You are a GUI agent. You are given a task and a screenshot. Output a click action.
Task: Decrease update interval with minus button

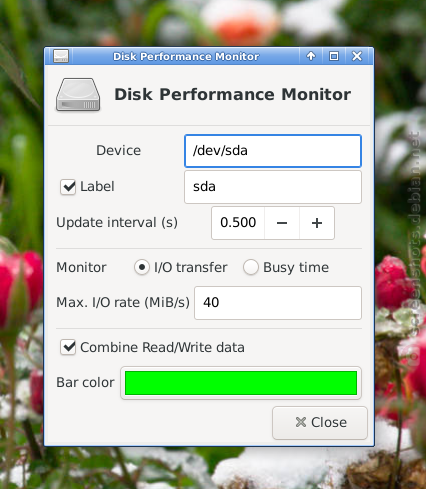point(282,223)
